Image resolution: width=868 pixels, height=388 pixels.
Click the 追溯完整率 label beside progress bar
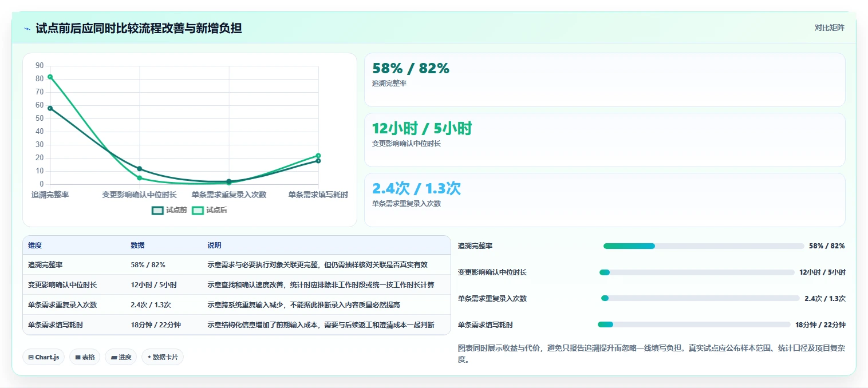point(475,246)
